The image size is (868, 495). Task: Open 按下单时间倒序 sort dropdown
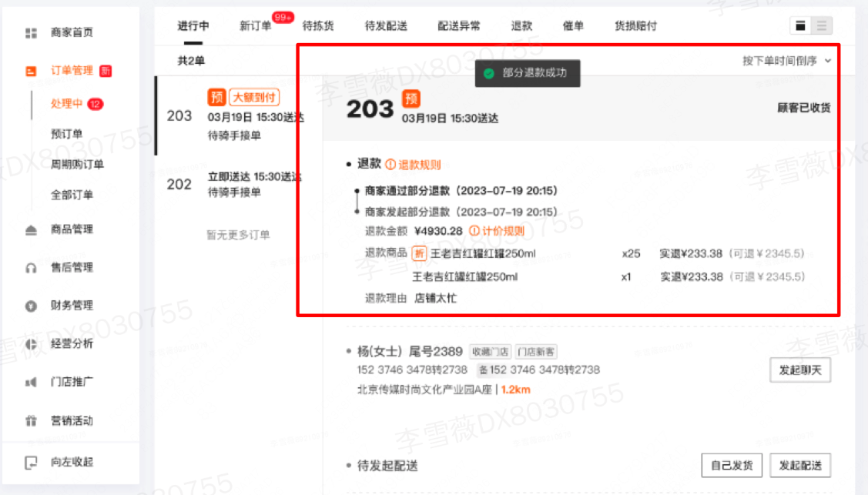click(x=786, y=61)
